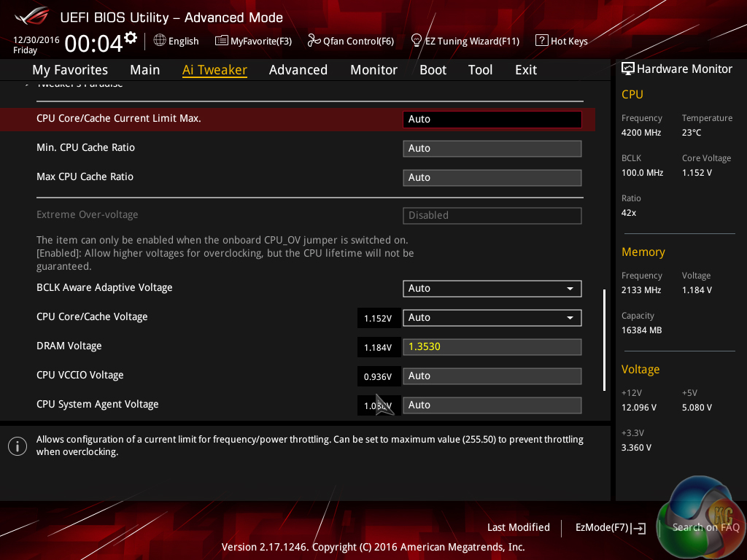The width and height of the screenshot is (747, 560).
Task: Open the Boot tab
Action: click(x=433, y=70)
